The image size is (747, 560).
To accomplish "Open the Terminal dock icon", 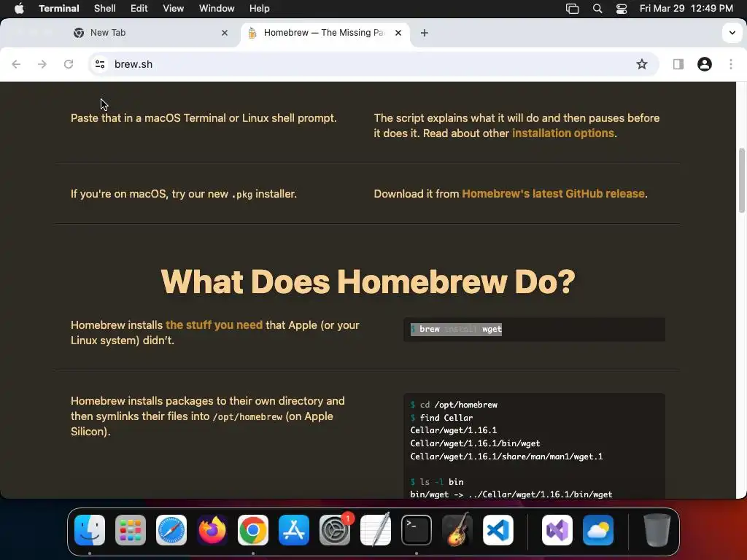I will [x=417, y=530].
